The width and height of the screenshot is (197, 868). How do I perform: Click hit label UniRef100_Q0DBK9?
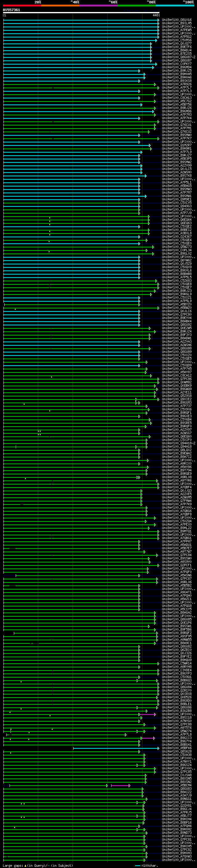coord(177,386)
